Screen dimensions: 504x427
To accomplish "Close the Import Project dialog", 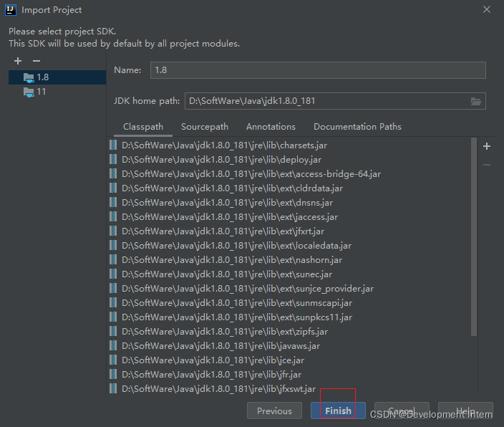I will [487, 9].
